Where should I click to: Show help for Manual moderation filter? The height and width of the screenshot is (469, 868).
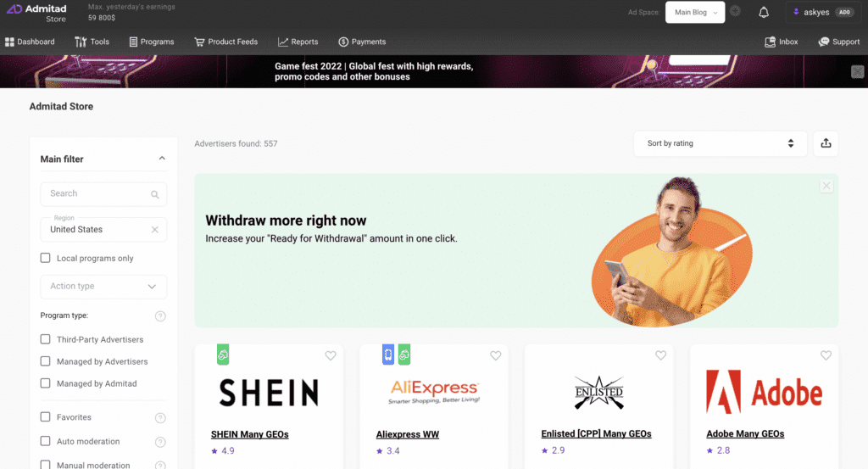point(160,465)
